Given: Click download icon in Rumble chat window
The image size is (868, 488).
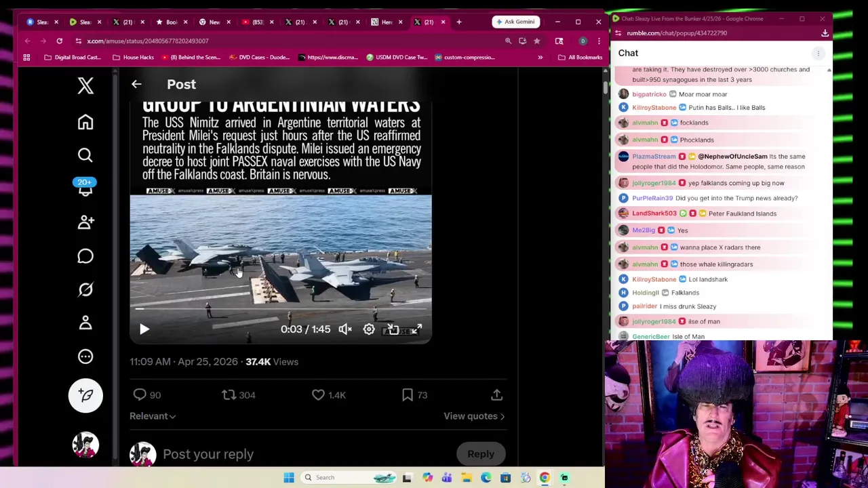Looking at the screenshot, I should coord(825,33).
